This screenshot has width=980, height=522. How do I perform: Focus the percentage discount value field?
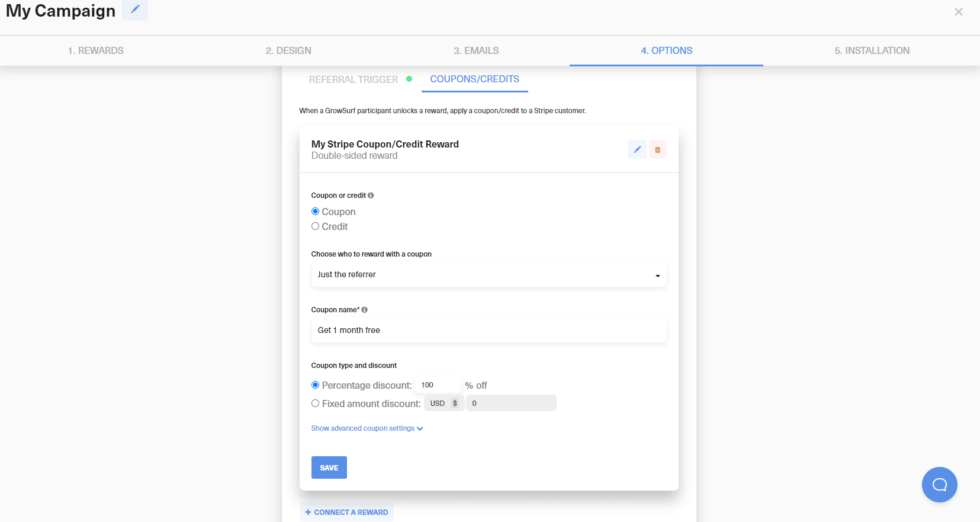click(x=438, y=385)
